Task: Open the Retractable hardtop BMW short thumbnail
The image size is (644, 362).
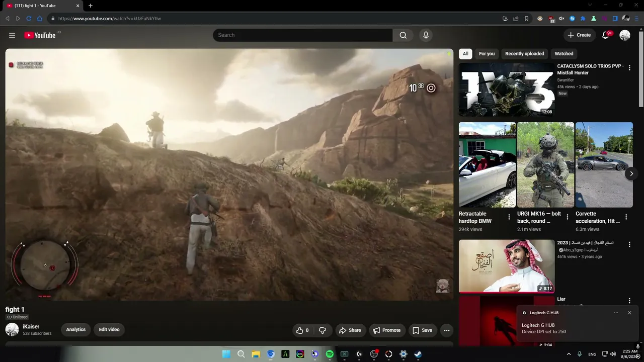Action: click(487, 165)
